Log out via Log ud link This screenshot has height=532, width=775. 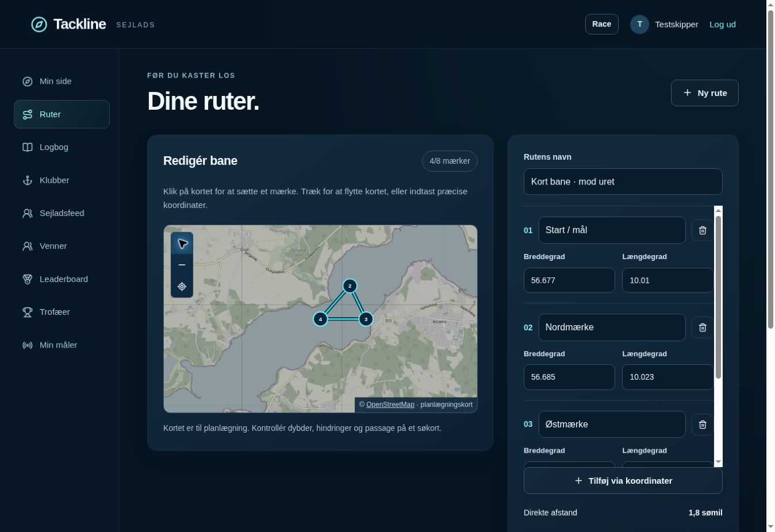(x=722, y=24)
